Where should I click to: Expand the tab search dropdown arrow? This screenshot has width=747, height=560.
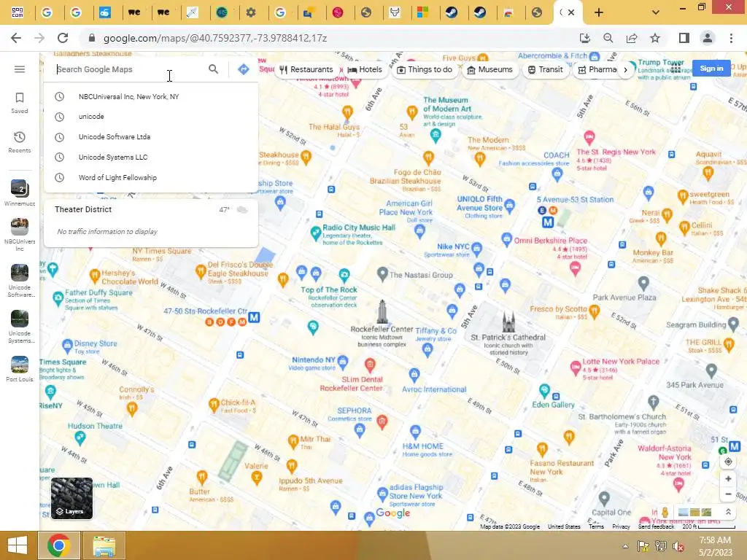click(656, 12)
